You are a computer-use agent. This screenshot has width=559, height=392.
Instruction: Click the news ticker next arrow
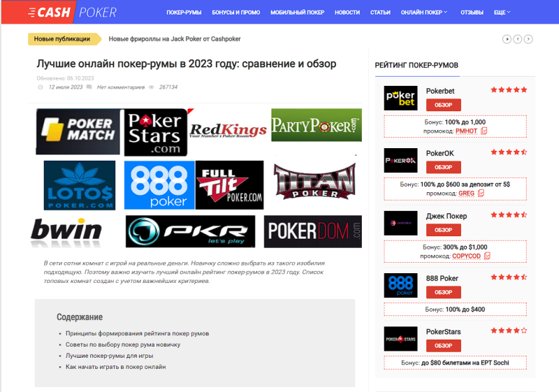tap(528, 39)
